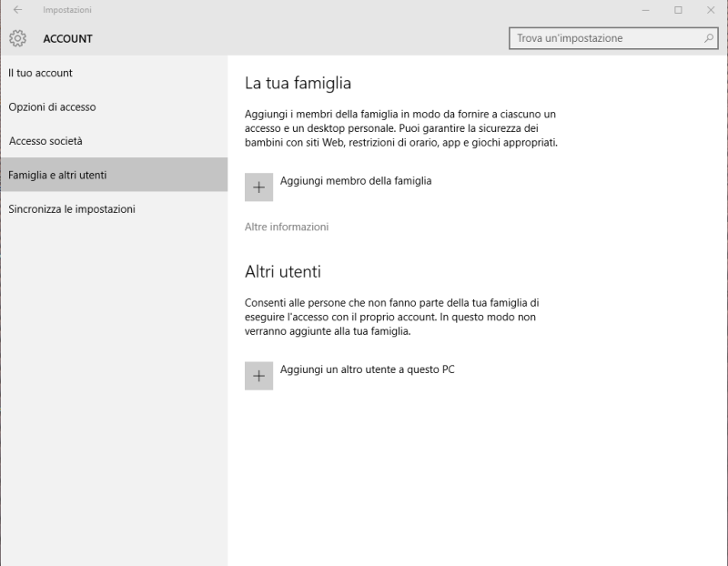Select Famiglia e altri utenti item
Image resolution: width=728 pixels, height=566 pixels.
pos(114,175)
